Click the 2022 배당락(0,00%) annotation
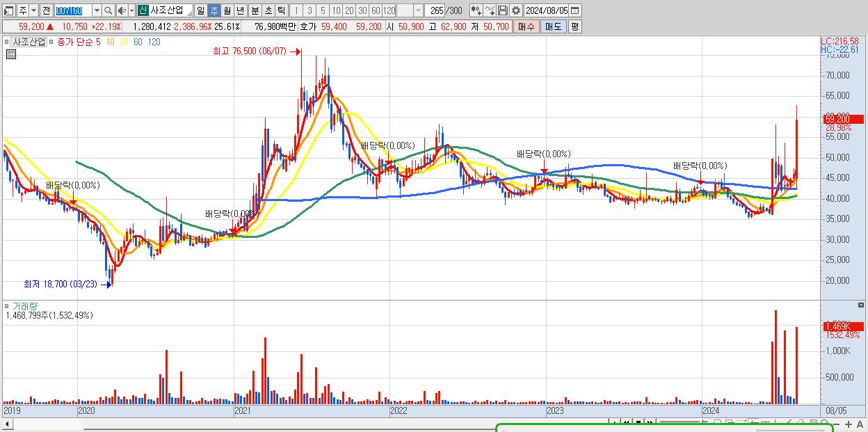Image resolution: width=868 pixels, height=432 pixels. [387, 145]
